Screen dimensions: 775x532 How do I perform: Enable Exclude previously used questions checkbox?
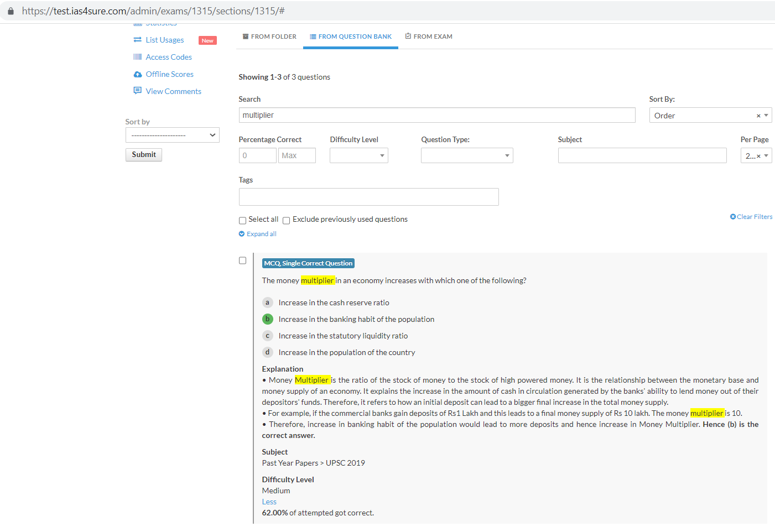click(287, 221)
